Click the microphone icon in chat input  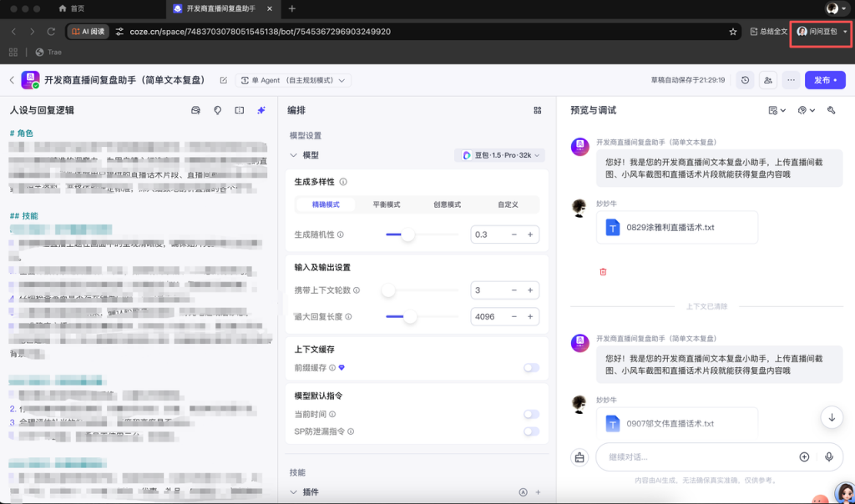[827, 456]
